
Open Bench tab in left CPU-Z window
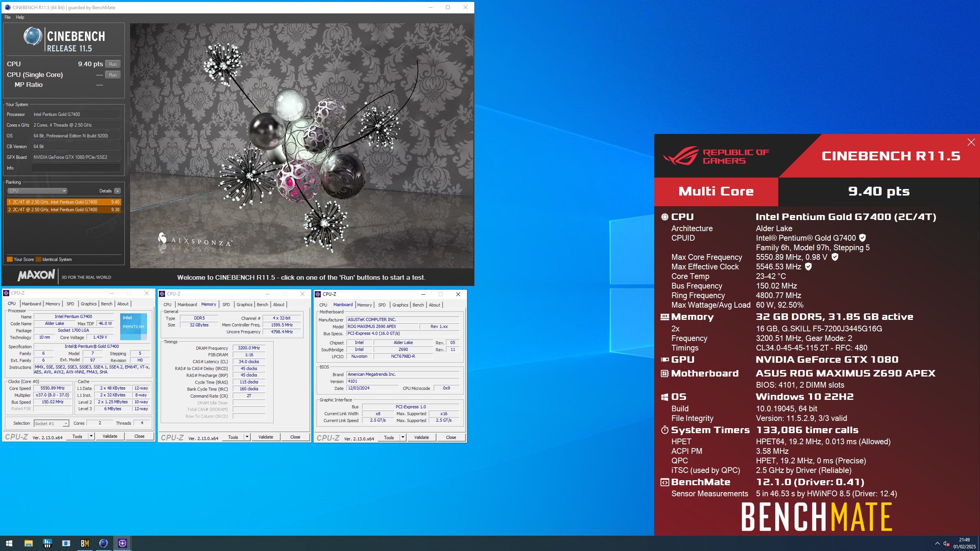point(107,304)
